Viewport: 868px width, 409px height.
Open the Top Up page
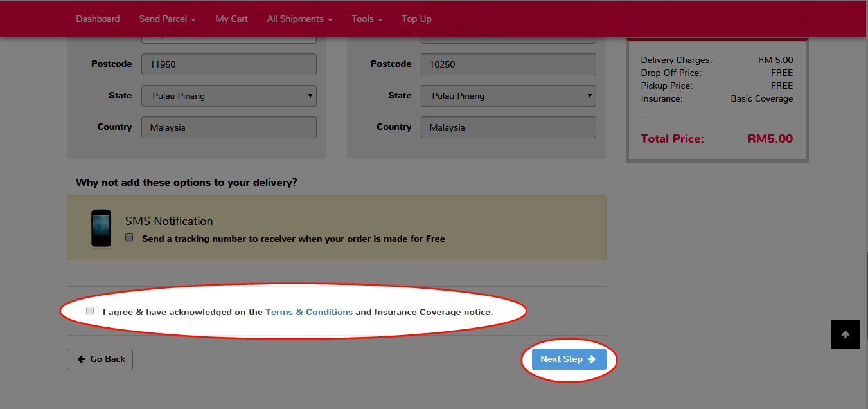tap(416, 19)
